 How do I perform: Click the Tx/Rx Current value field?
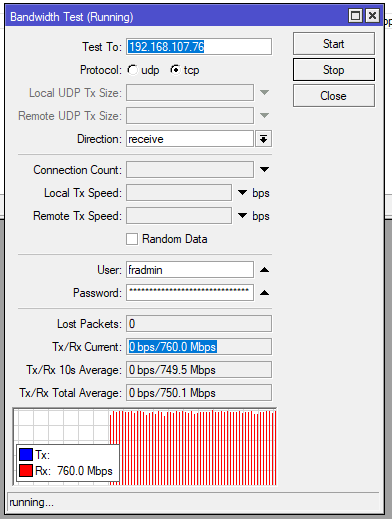(199, 347)
